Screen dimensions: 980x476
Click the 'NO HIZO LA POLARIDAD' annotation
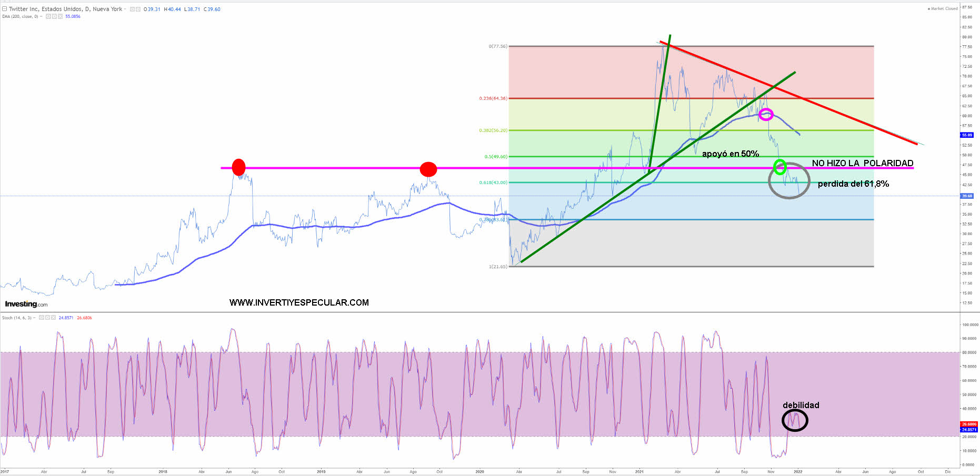click(862, 163)
